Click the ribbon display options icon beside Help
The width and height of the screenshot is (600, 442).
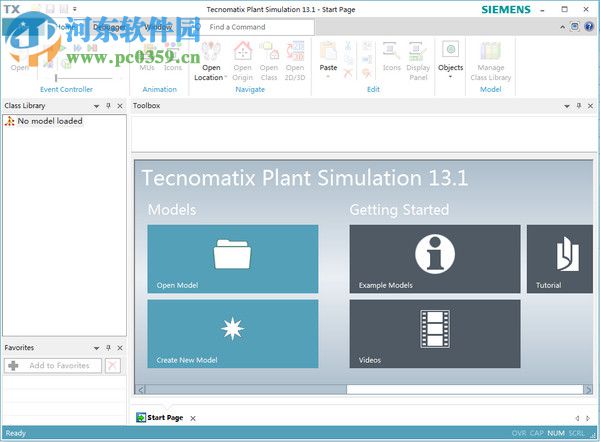pyautogui.click(x=574, y=26)
